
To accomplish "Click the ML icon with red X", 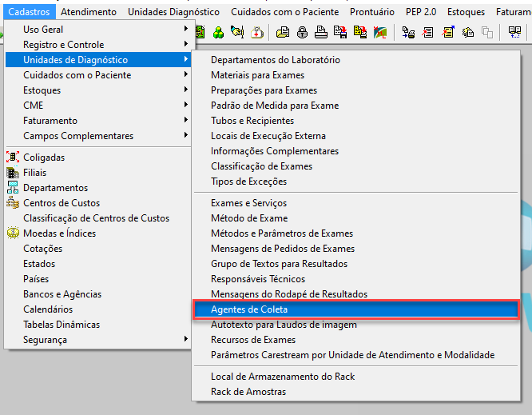I will tap(380, 33).
